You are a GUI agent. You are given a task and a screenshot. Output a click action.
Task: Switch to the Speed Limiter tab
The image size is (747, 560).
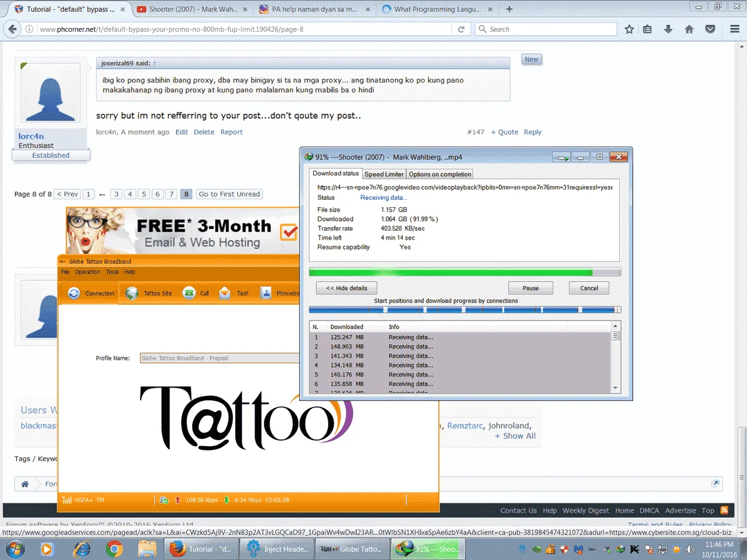click(x=384, y=174)
